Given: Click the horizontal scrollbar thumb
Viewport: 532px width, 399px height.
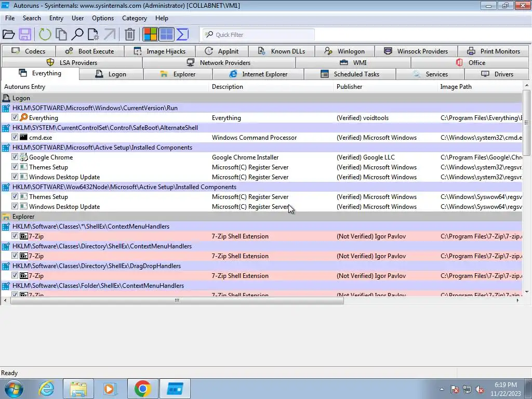Looking at the screenshot, I should coord(177,300).
